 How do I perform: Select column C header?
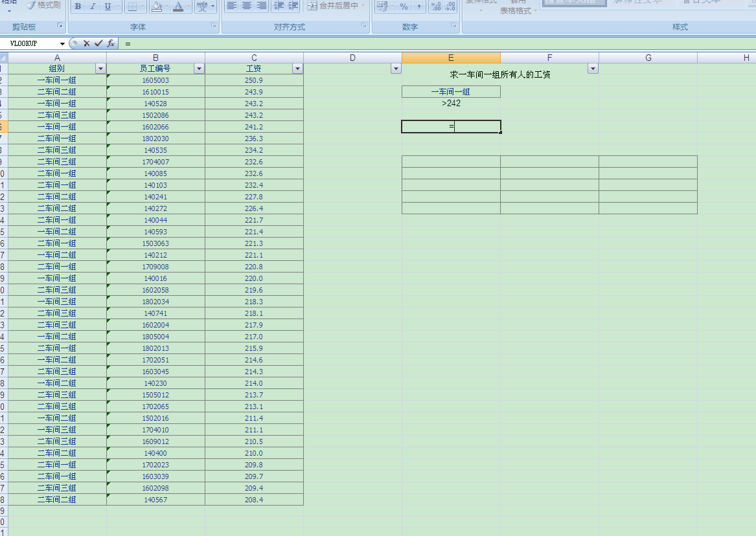254,58
